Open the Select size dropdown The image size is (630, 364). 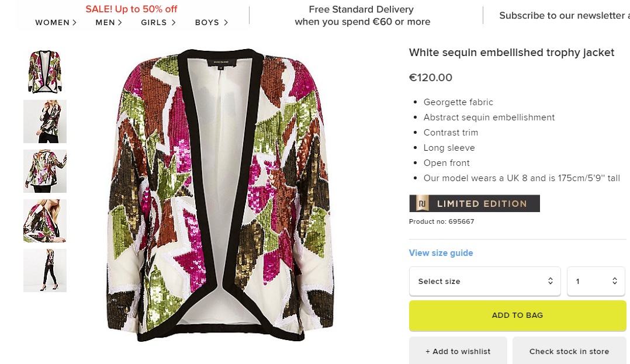pyautogui.click(x=484, y=281)
